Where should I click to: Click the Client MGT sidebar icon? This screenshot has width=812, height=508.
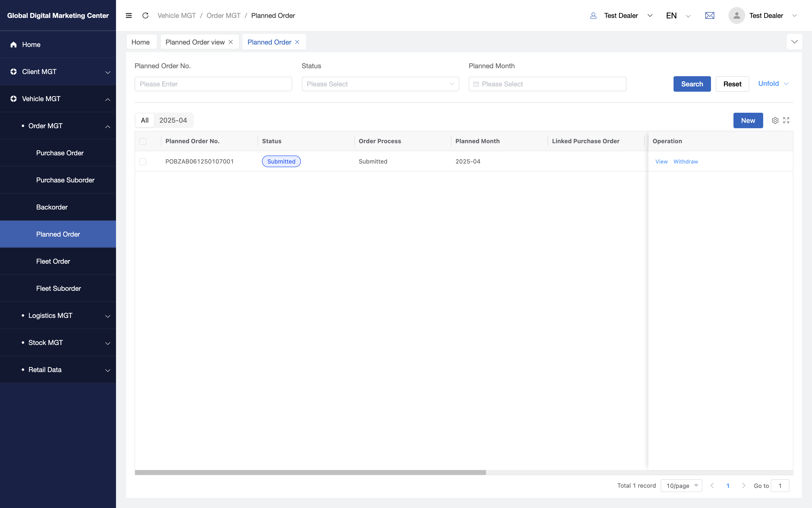[14, 72]
